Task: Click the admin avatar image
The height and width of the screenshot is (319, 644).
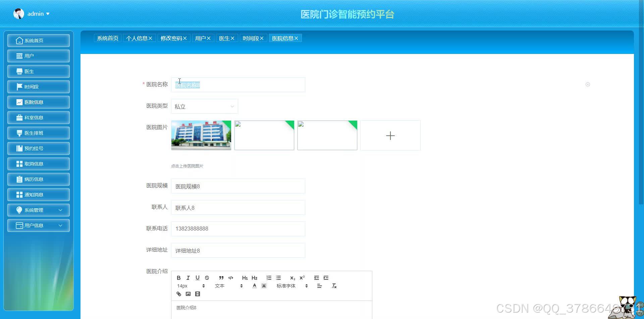Action: [x=19, y=14]
